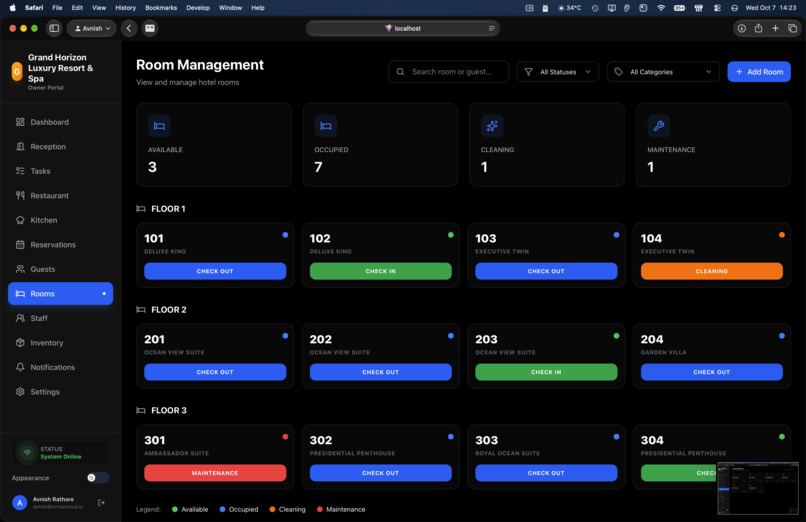
Task: Click the Dashboard grid icon
Action: [20, 122]
